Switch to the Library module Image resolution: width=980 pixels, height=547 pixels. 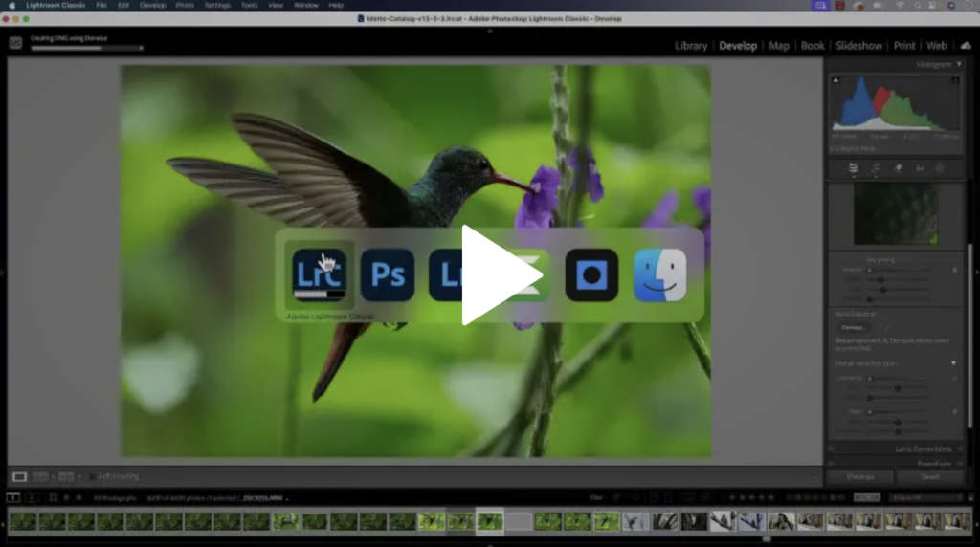[690, 45]
